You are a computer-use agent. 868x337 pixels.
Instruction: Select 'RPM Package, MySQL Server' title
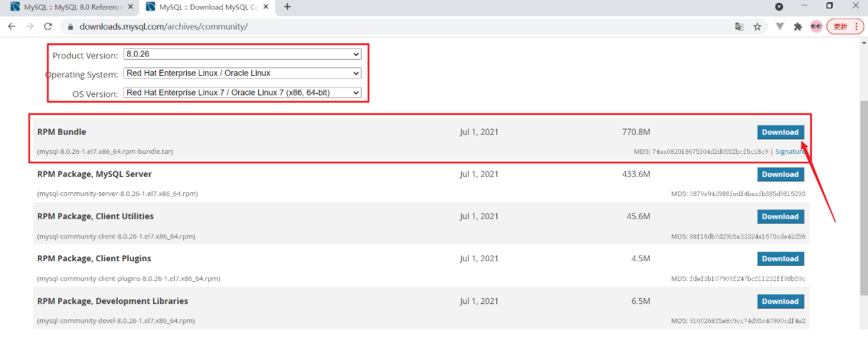(94, 175)
